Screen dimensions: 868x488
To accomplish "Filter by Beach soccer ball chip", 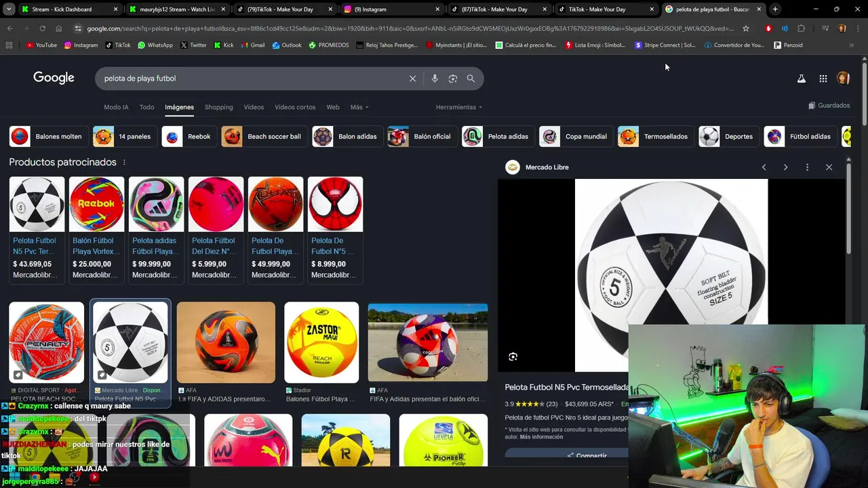I will (x=264, y=136).
